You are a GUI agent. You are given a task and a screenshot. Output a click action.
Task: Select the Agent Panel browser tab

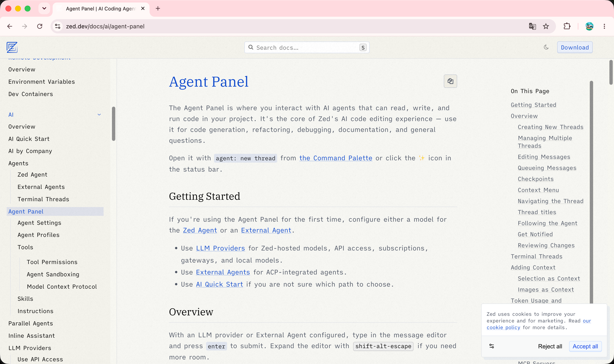coord(101,9)
